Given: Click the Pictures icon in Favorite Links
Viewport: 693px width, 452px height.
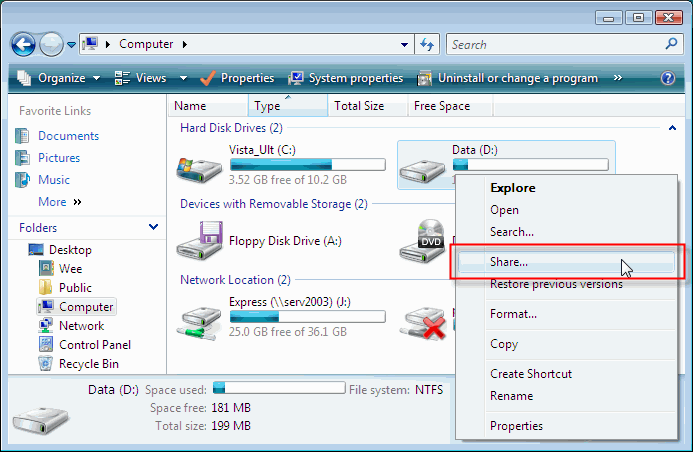Looking at the screenshot, I should [22, 158].
